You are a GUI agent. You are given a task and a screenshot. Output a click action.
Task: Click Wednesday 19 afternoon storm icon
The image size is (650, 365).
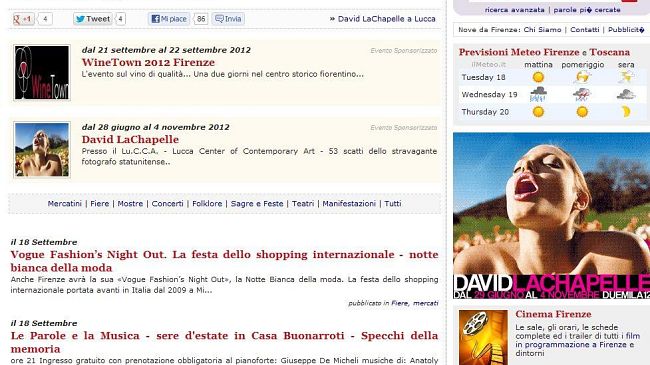point(582,95)
